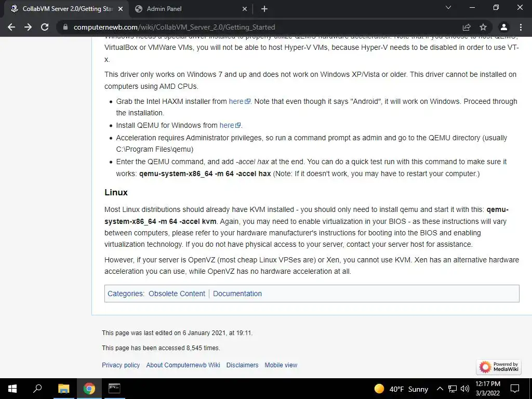Click 'qemu-system-x86_64 -m 64 -accel hax' text
Screen dimensions: 532x399
point(205,174)
